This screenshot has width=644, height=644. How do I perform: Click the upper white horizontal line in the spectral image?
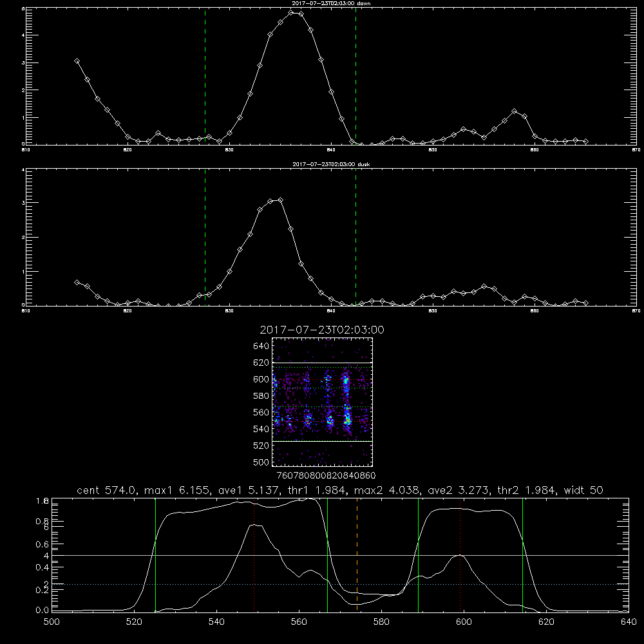[323, 363]
